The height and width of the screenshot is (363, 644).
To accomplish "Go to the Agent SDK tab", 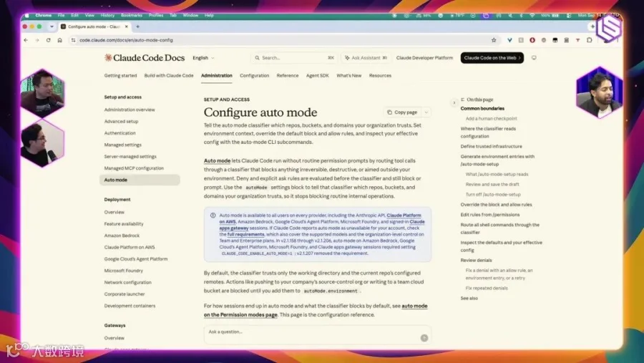I will tap(318, 76).
